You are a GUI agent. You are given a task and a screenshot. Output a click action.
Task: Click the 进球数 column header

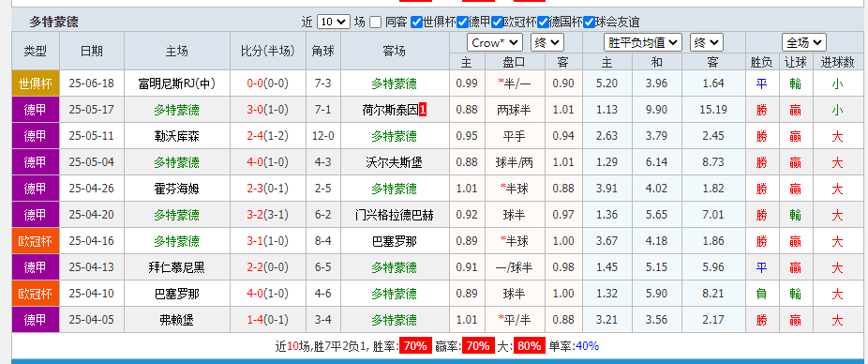point(838,62)
